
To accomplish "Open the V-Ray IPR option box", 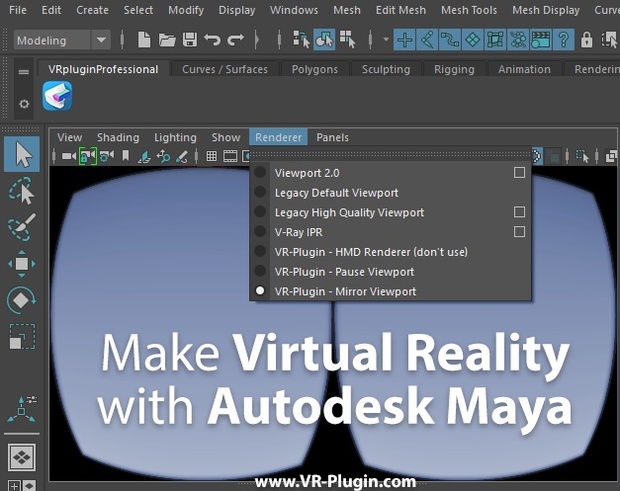I will [519, 232].
